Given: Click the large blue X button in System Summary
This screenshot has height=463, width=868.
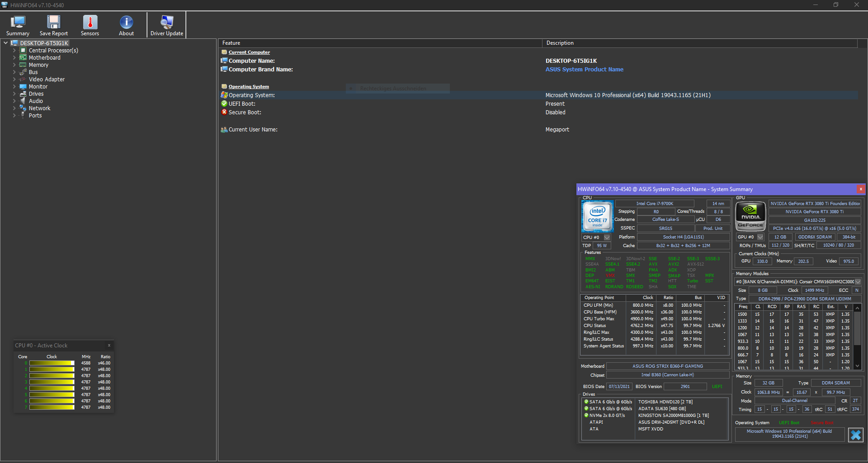Looking at the screenshot, I should pos(855,435).
